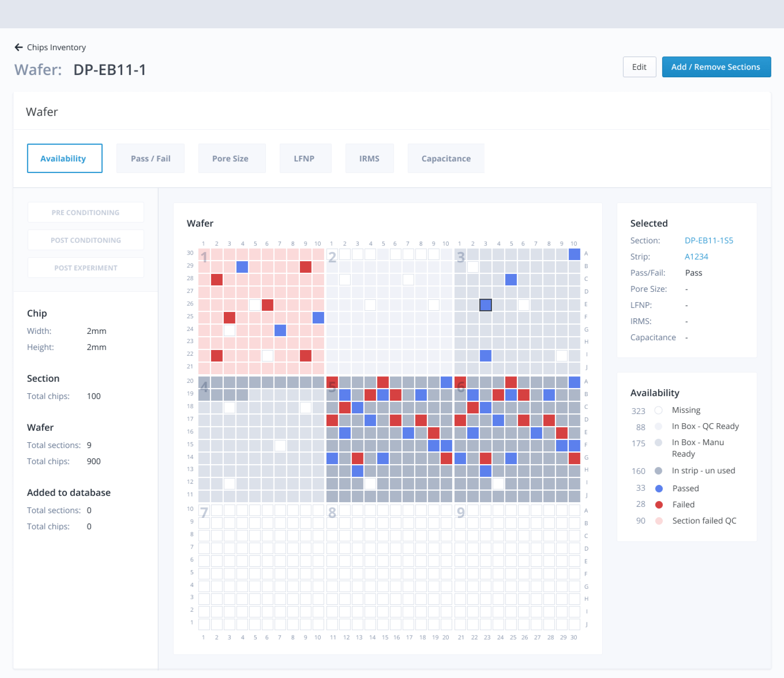Click the Section failed QC legend dot
Screen dimensions: 784x678
coord(659,521)
